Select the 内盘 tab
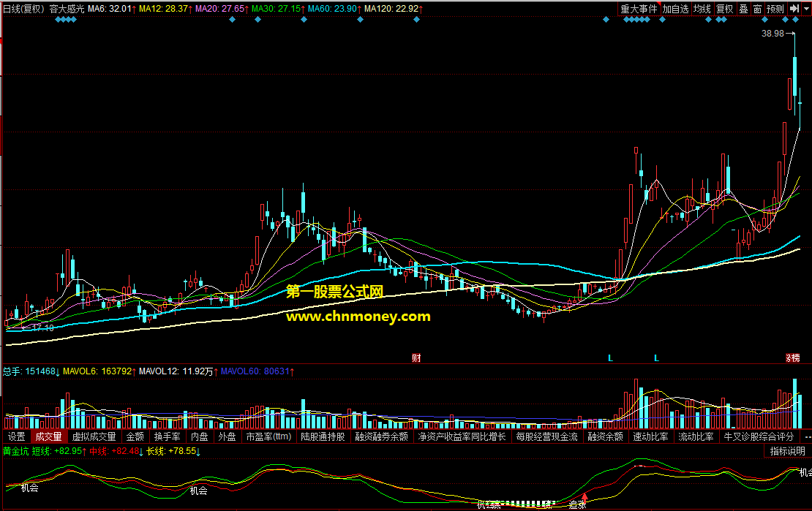Screen dimensions: 812x511 pyautogui.click(x=200, y=437)
